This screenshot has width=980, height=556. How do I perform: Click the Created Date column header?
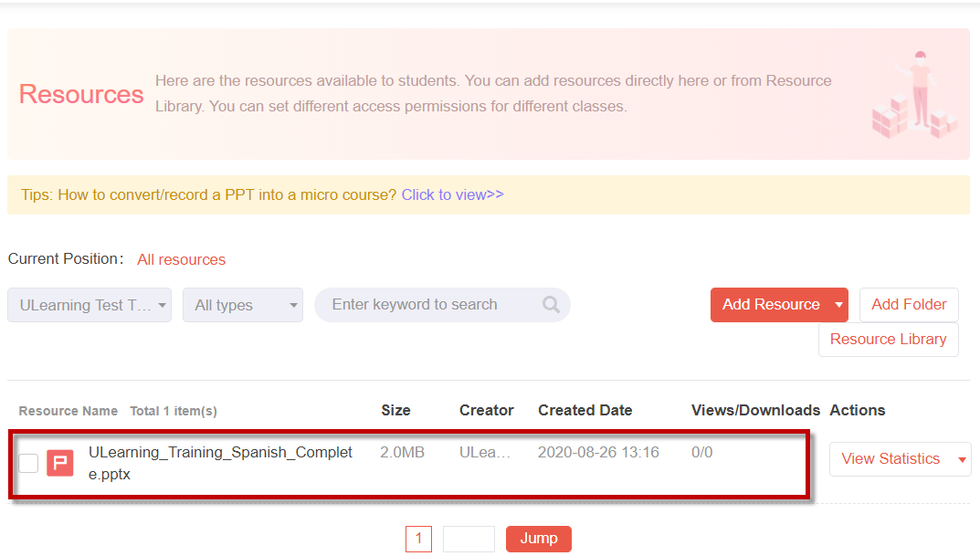[x=585, y=411]
